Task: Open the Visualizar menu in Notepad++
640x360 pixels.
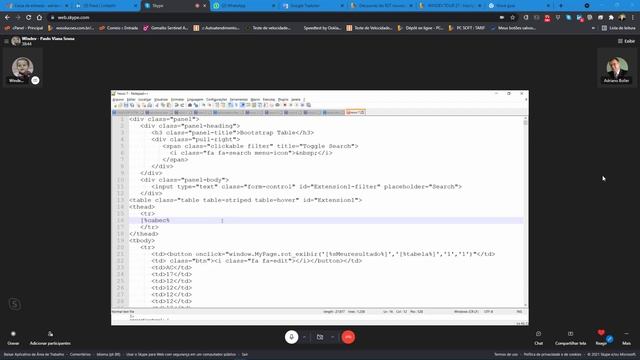Action: coord(161,100)
